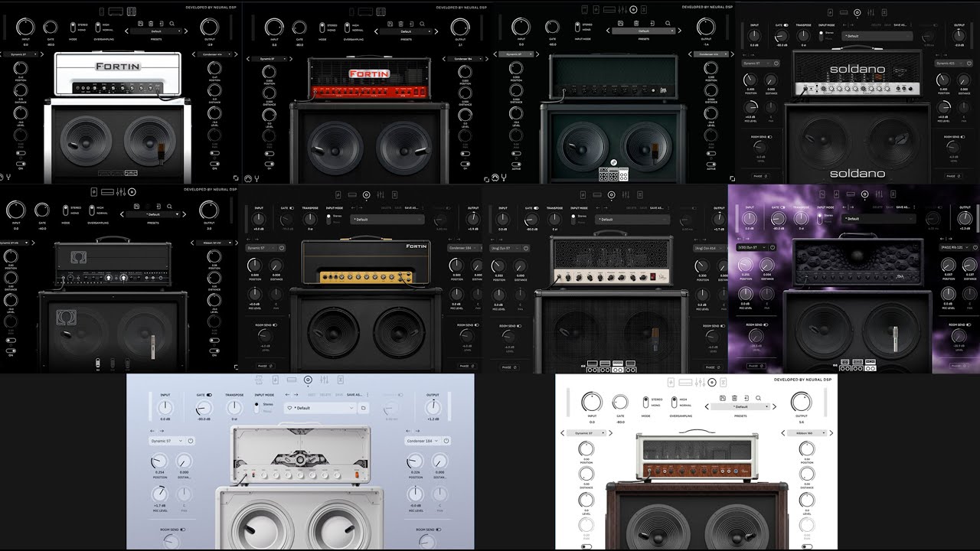Click the save preset icon in the red Fortin plugin
This screenshot has width=980, height=551.
pos(390,24)
